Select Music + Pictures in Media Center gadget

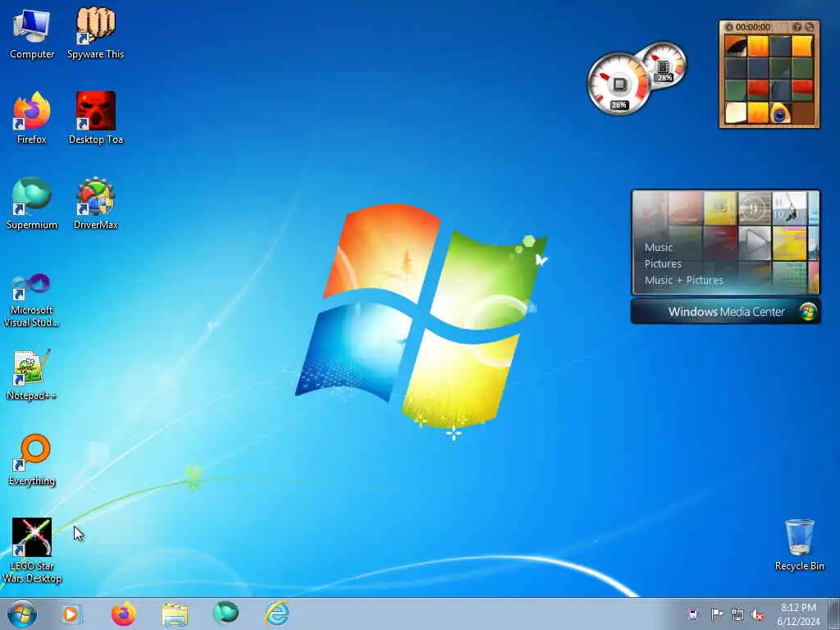[x=683, y=281]
